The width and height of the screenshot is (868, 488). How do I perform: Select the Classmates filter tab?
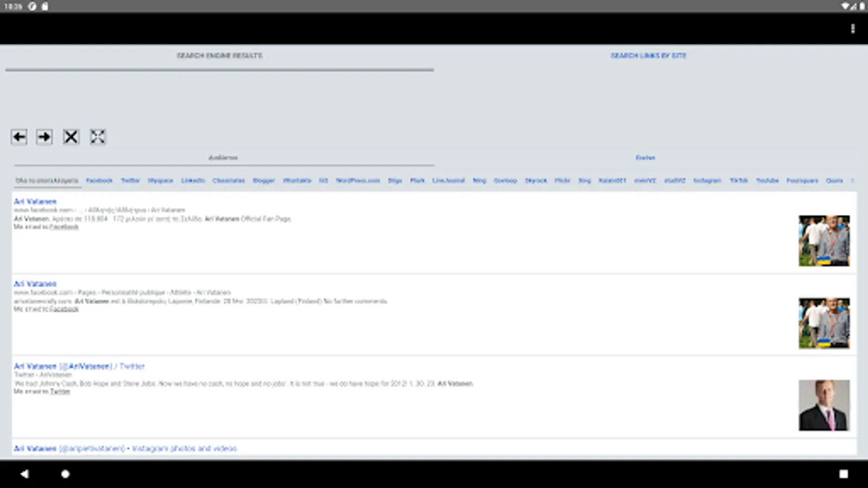pos(228,181)
